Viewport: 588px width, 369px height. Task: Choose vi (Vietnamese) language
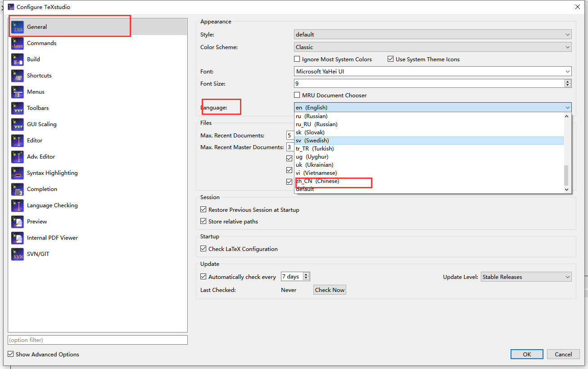pyautogui.click(x=429, y=173)
